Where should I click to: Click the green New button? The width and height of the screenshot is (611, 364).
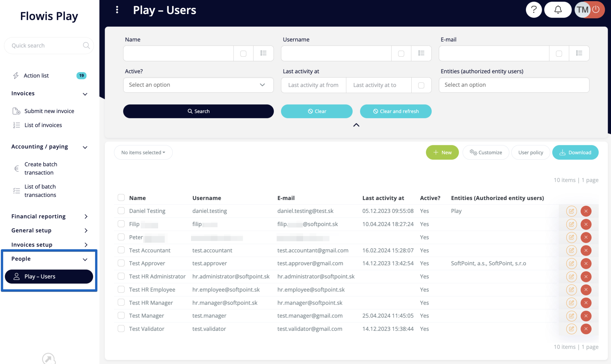click(442, 153)
